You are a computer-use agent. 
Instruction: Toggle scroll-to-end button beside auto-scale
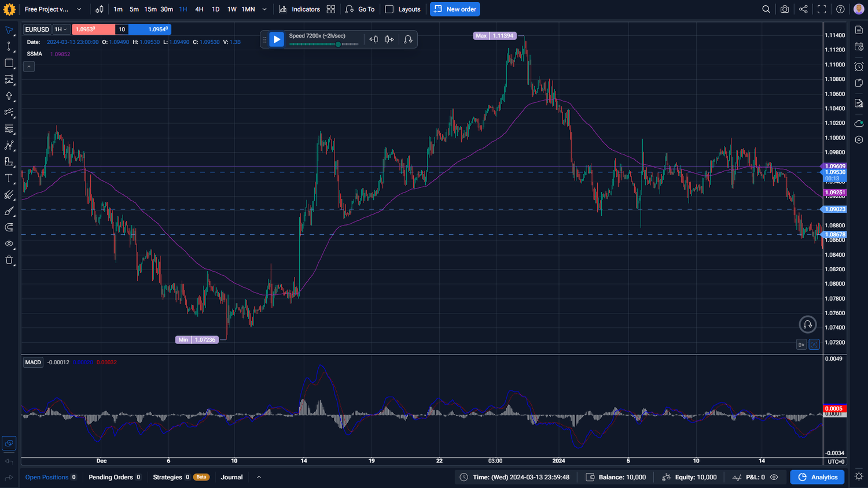(x=801, y=345)
